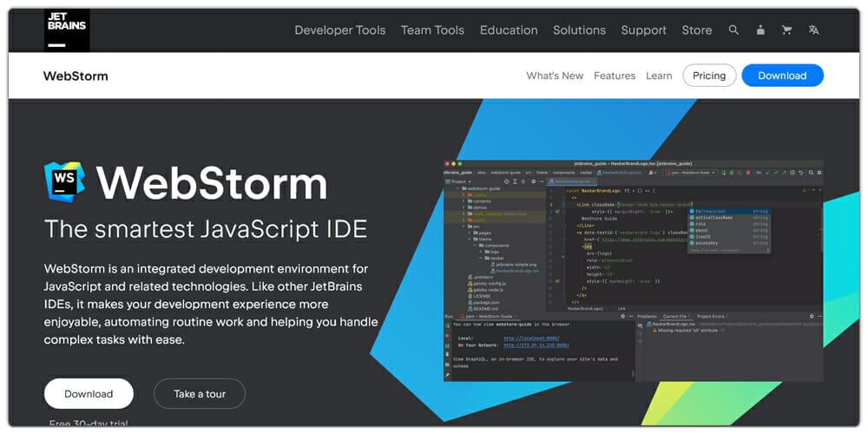Open the shopping cart icon

(x=786, y=30)
